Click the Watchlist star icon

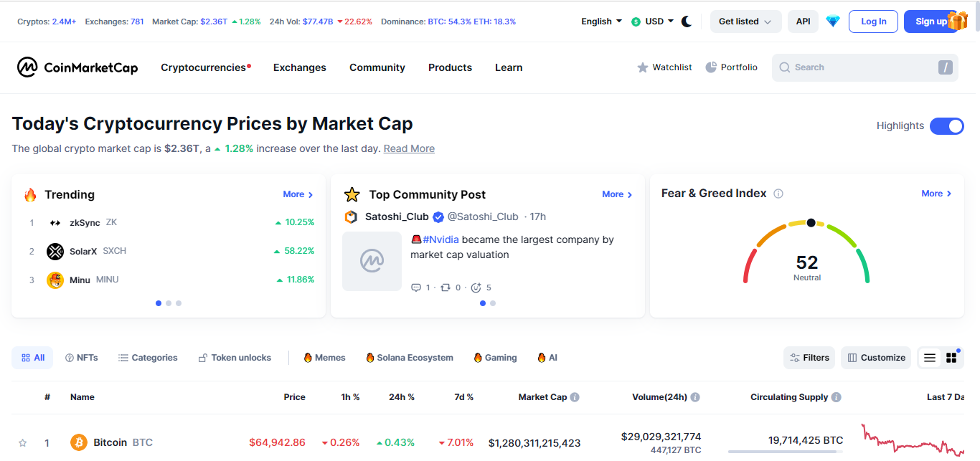pos(643,67)
